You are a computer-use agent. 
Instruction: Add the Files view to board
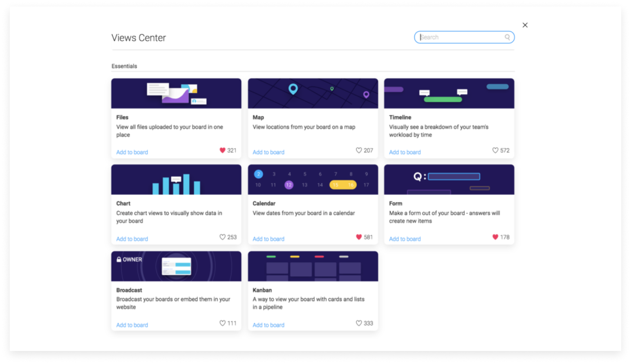(132, 152)
